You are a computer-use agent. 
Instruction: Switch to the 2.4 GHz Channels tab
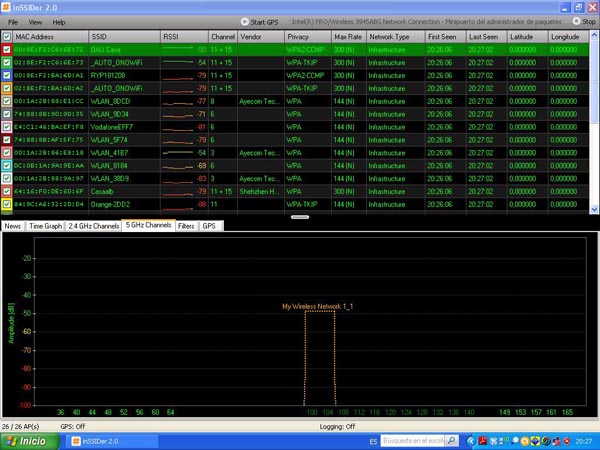(x=94, y=226)
